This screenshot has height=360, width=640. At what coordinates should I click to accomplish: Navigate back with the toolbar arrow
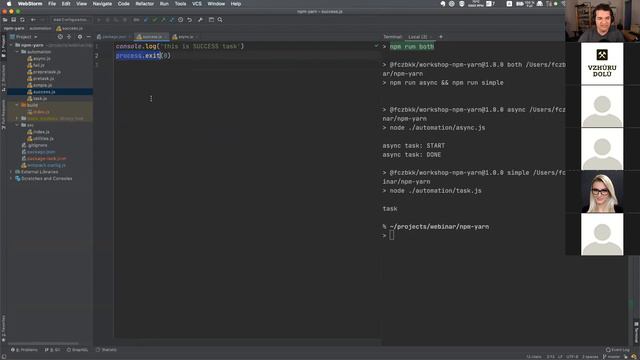(33, 20)
